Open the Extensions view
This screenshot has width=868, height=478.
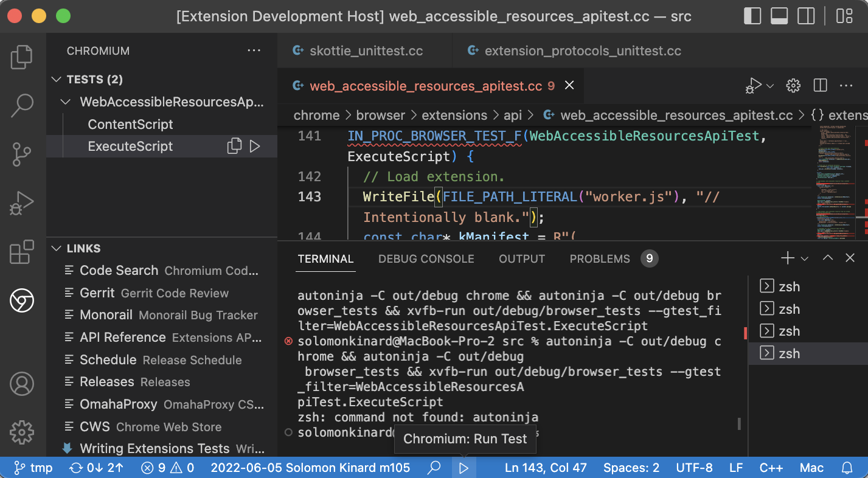tap(22, 252)
